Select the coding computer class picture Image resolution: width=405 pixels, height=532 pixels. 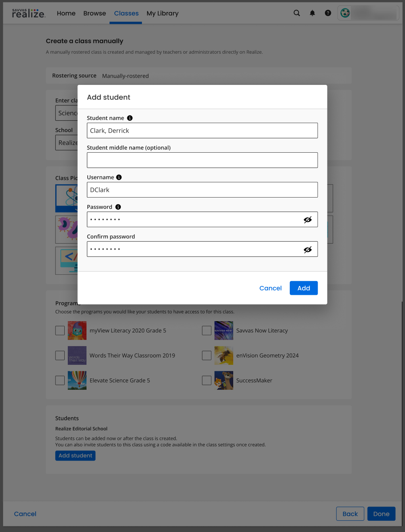[x=67, y=261]
